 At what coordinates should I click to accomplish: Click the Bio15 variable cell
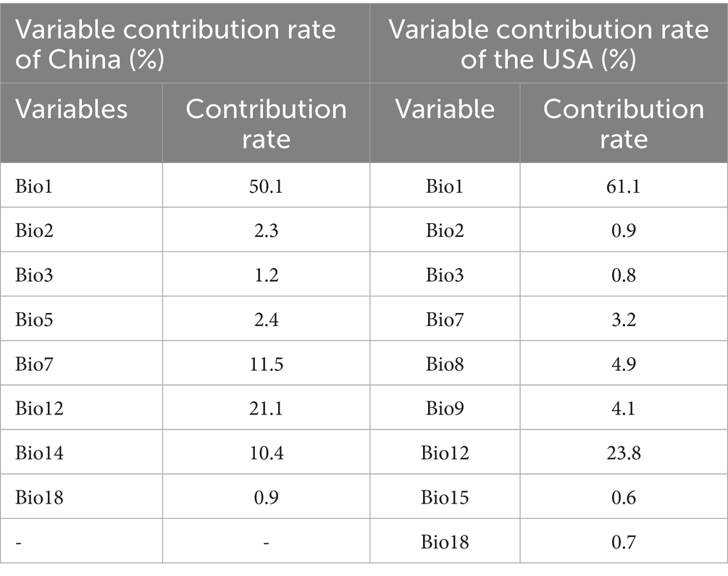445,498
